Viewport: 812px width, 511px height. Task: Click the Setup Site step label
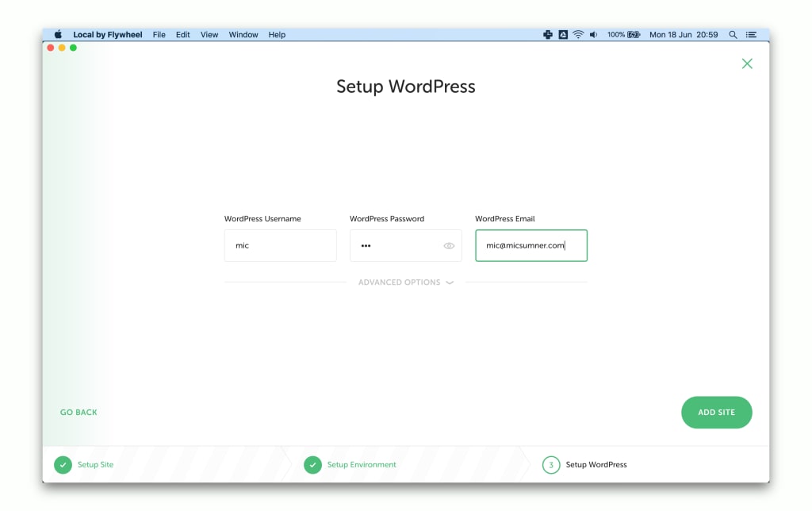click(x=95, y=465)
